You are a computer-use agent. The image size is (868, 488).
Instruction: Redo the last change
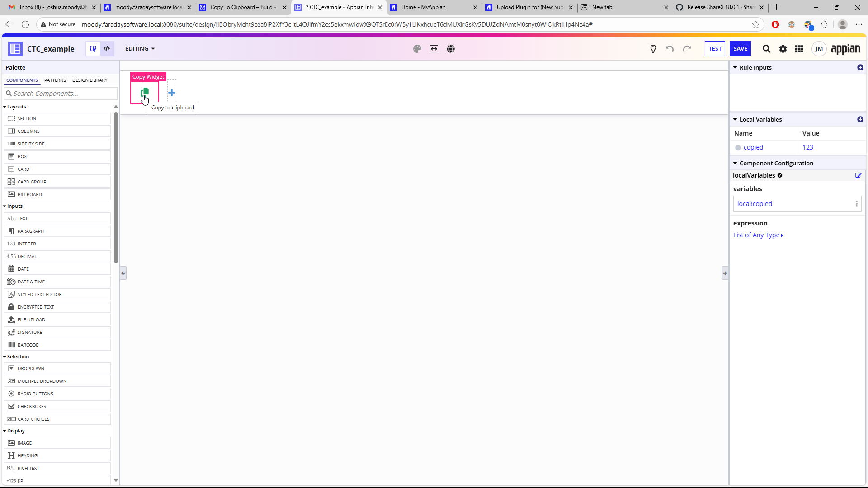tap(687, 49)
